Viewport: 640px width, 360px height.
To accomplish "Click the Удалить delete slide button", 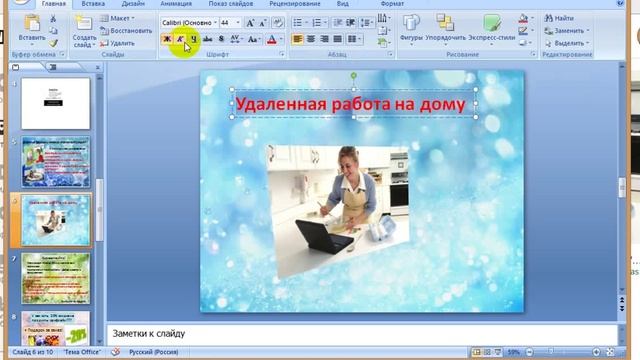I will coord(118,43).
